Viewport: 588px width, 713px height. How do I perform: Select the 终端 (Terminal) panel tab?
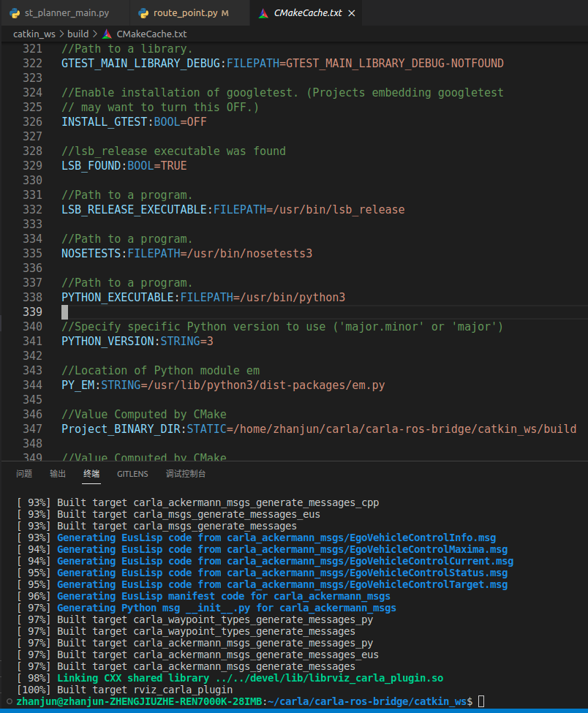point(91,474)
